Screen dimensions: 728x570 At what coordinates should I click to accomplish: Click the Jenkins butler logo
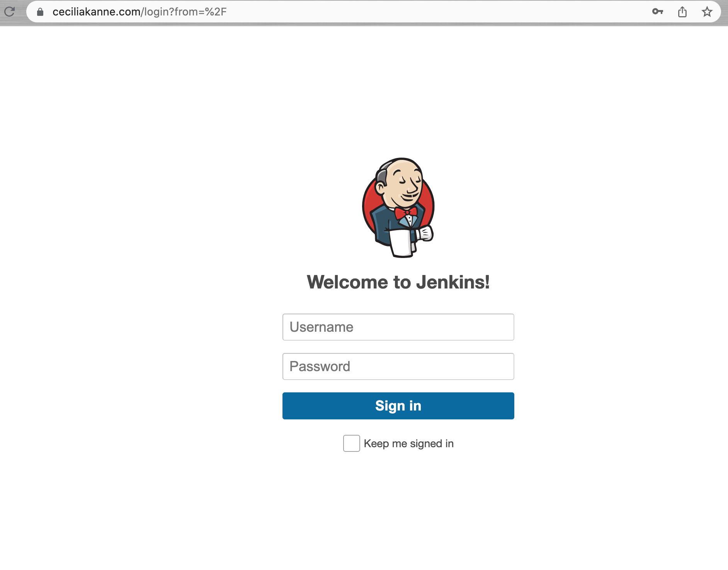398,207
